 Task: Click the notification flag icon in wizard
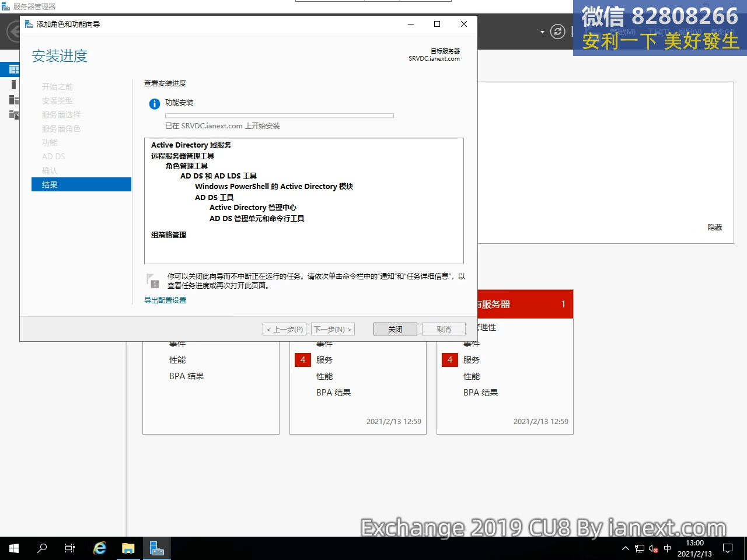point(152,281)
